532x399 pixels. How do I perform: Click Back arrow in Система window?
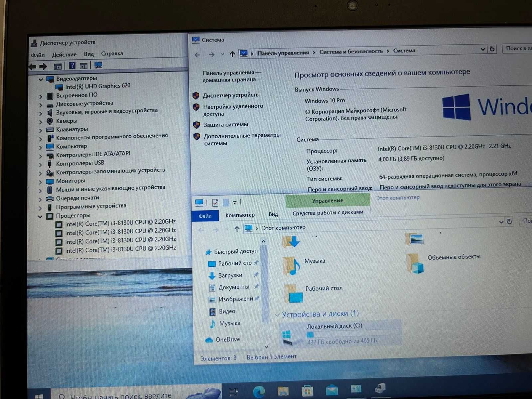[x=198, y=55]
